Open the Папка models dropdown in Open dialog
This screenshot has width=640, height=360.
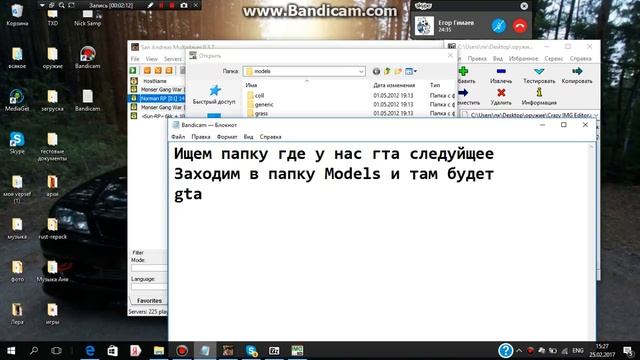(x=361, y=71)
